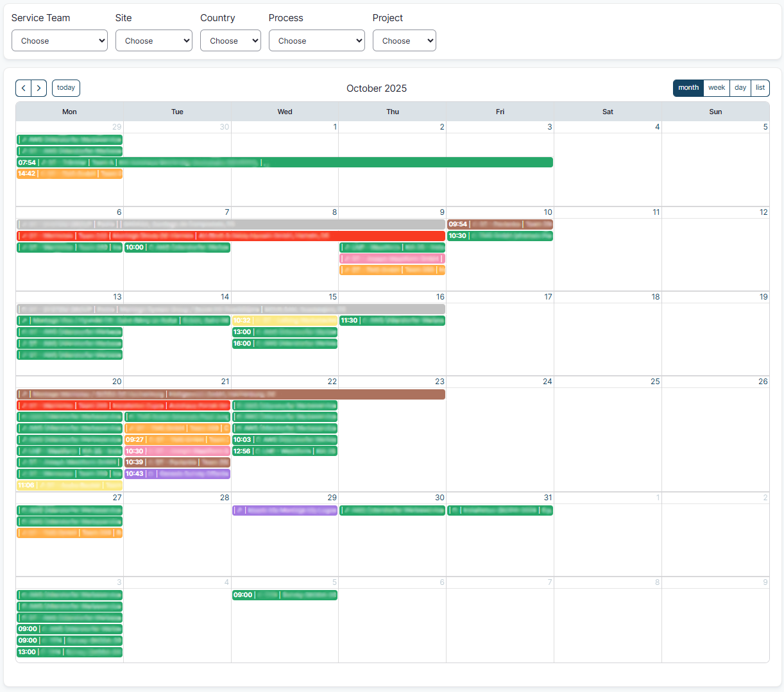
Task: Click the date number 17 on Friday
Action: (548, 297)
